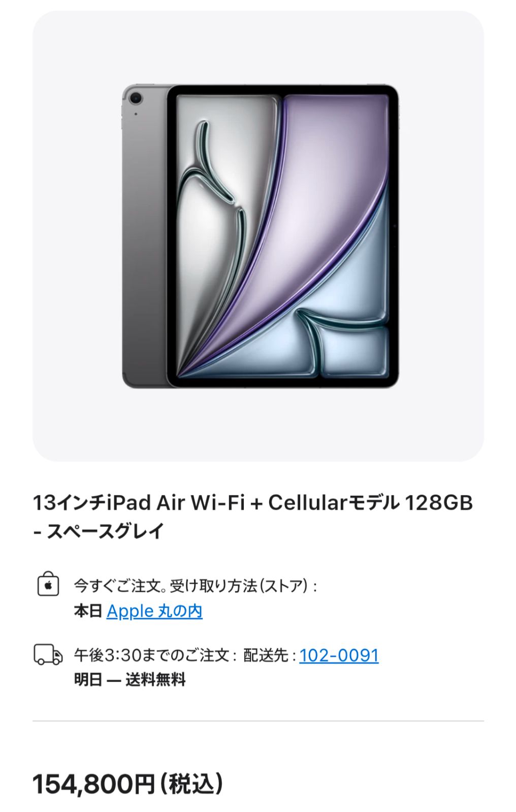The width and height of the screenshot is (516, 812).
Task: Click the horizontal divider above the price
Action: click(x=258, y=721)
